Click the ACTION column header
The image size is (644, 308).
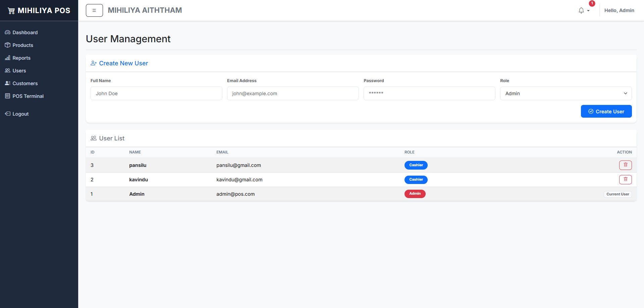coord(624,152)
